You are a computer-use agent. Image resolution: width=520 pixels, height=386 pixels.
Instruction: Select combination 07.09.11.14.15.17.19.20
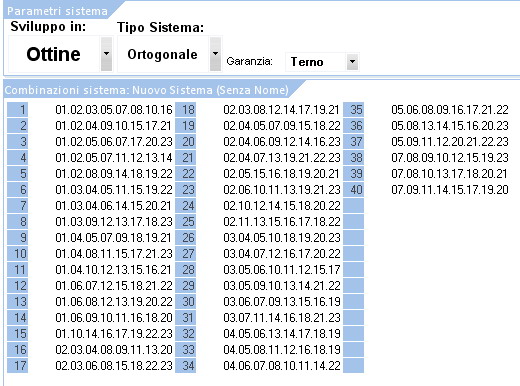pos(450,190)
